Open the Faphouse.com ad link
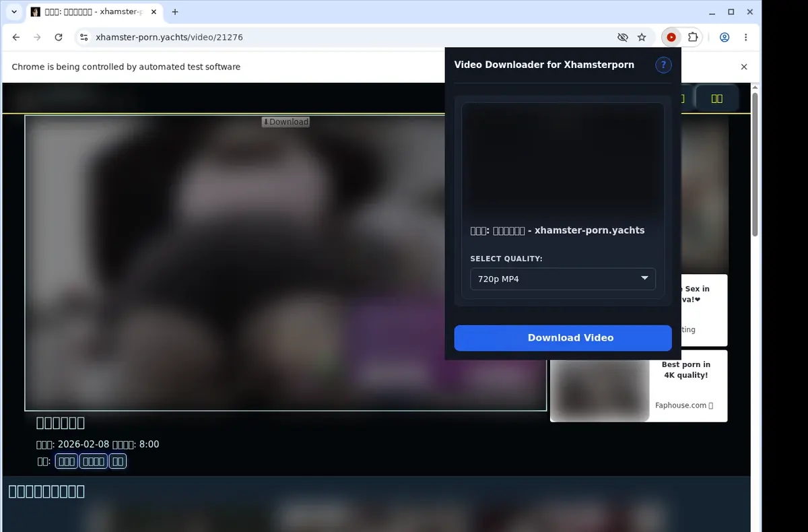This screenshot has height=532, width=808. 683,405
